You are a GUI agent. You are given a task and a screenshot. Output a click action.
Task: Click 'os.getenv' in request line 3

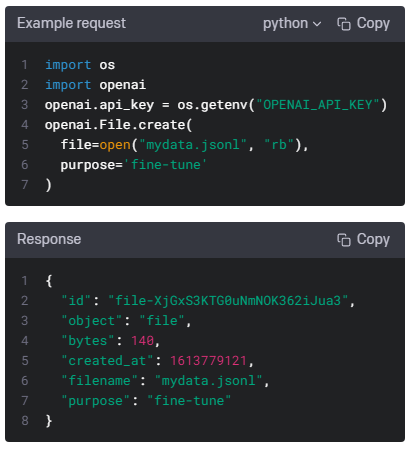point(212,105)
